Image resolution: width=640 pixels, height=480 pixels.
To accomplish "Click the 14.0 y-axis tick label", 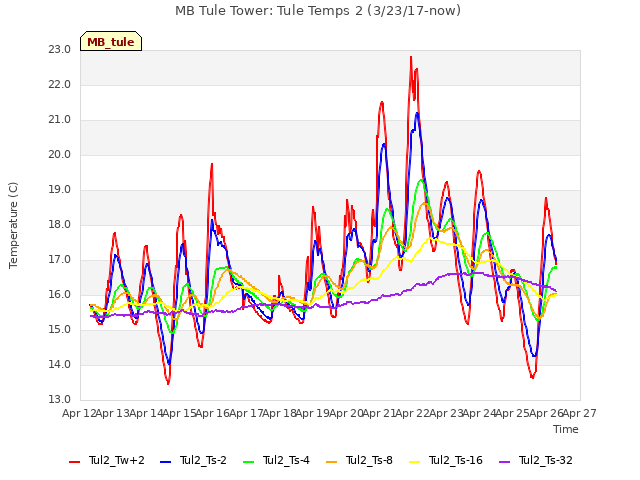I will (x=60, y=365).
